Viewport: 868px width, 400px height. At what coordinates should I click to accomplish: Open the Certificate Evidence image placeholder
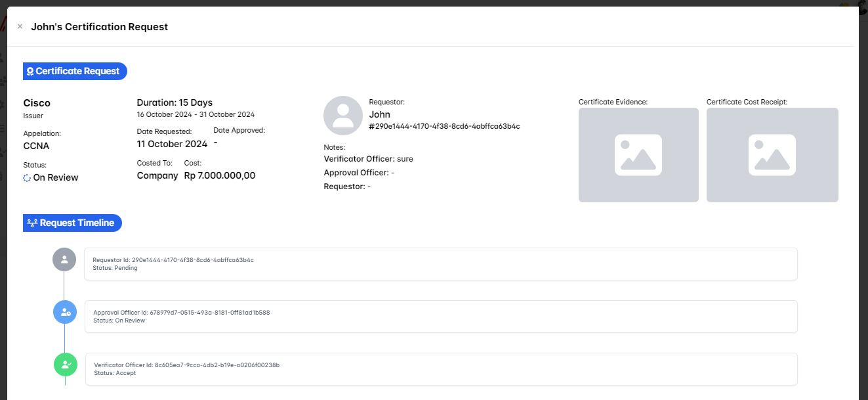(638, 155)
